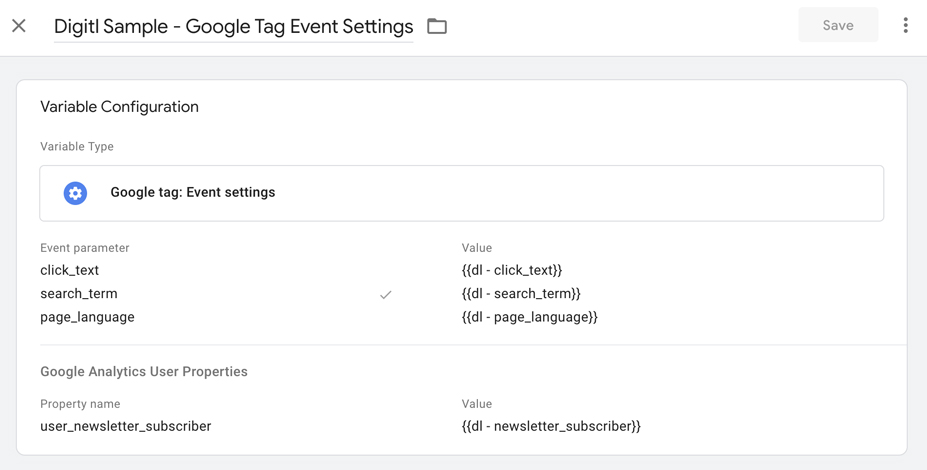The width and height of the screenshot is (927, 470).
Task: Click the checkmark in the search_term row
Action: tap(385, 294)
